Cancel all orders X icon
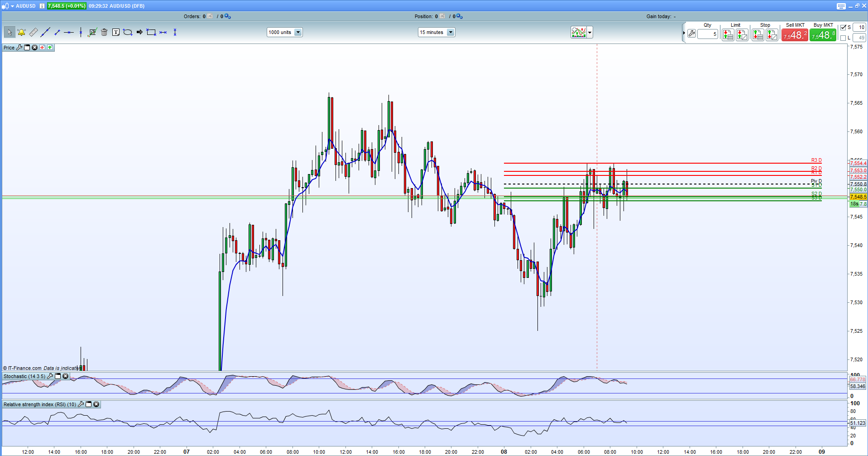The height and width of the screenshot is (456, 868). tap(210, 16)
